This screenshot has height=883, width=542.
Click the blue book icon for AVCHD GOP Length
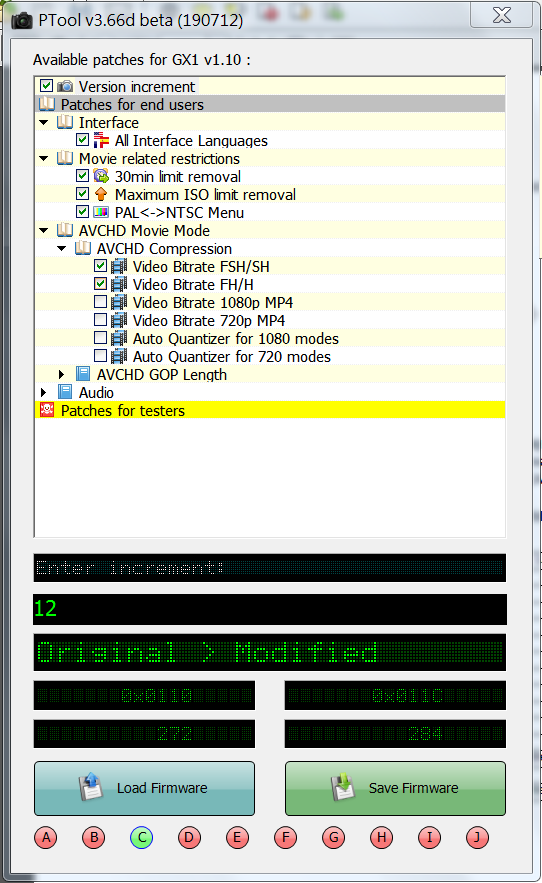(83, 374)
